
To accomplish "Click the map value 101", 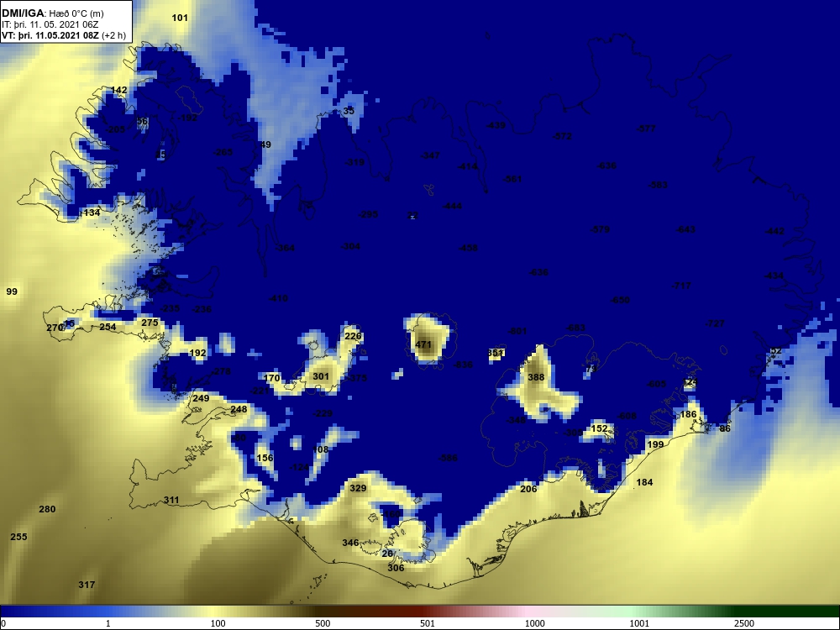I will pyautogui.click(x=180, y=18).
